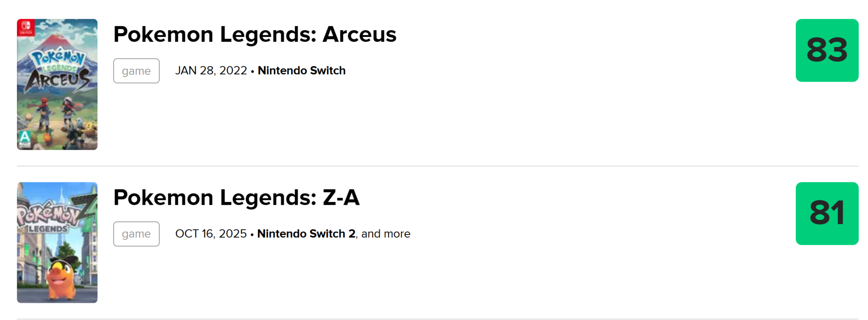Open the Pokemon Legends: Z-A title link

point(236,198)
